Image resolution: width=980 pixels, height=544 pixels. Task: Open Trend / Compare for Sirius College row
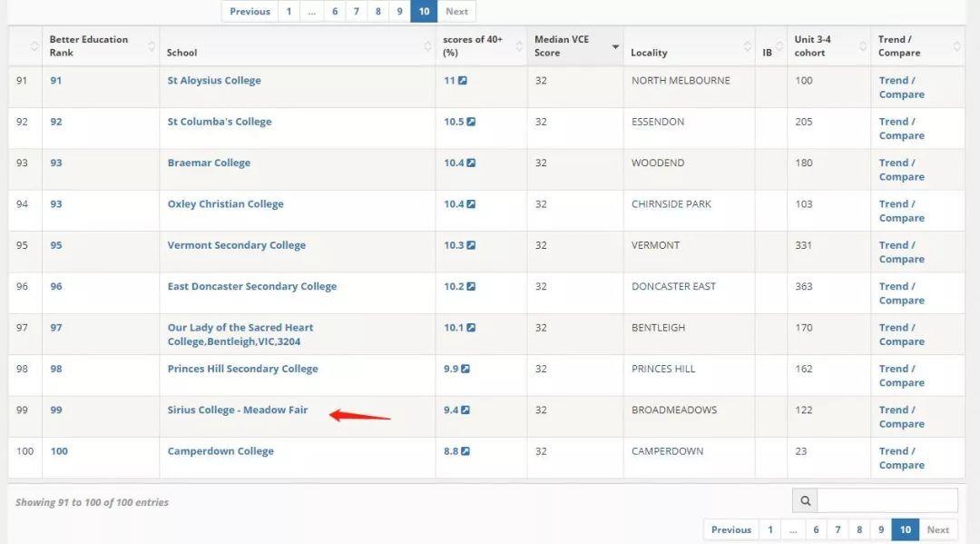pyautogui.click(x=901, y=418)
